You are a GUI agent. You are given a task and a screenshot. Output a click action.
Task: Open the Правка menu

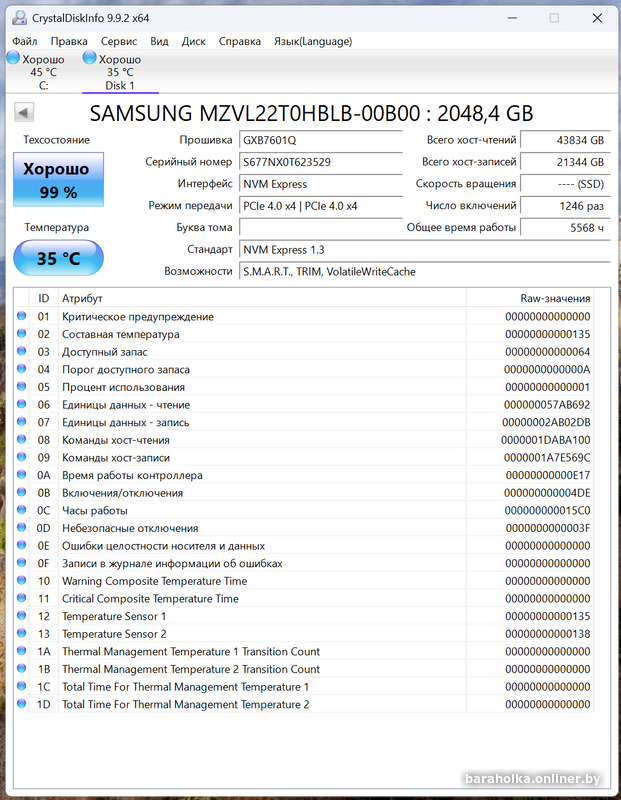pyautogui.click(x=69, y=41)
